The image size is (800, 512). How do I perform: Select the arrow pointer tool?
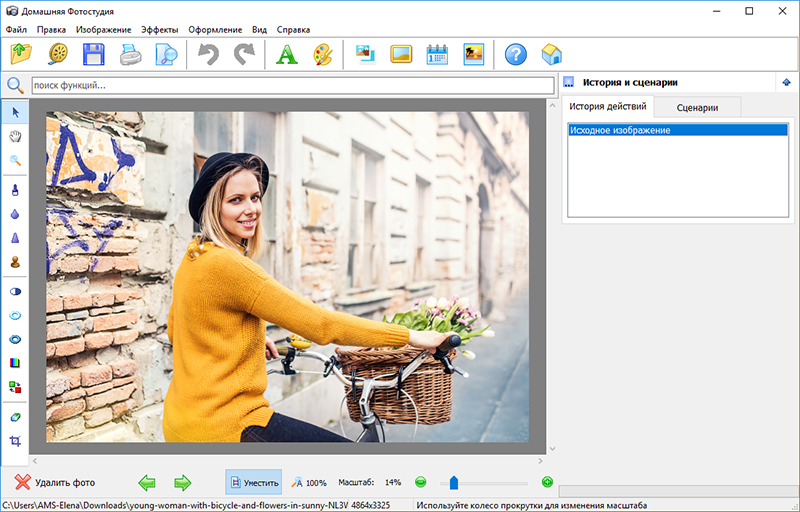[15, 112]
